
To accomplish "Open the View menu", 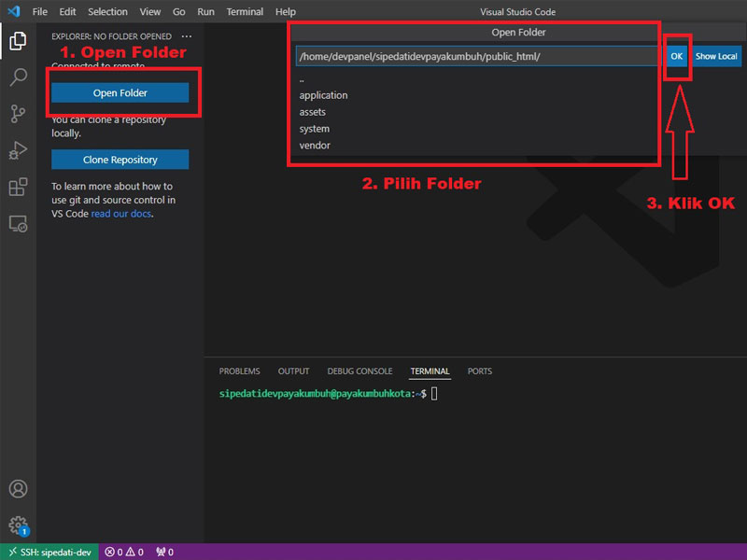I will pos(149,12).
